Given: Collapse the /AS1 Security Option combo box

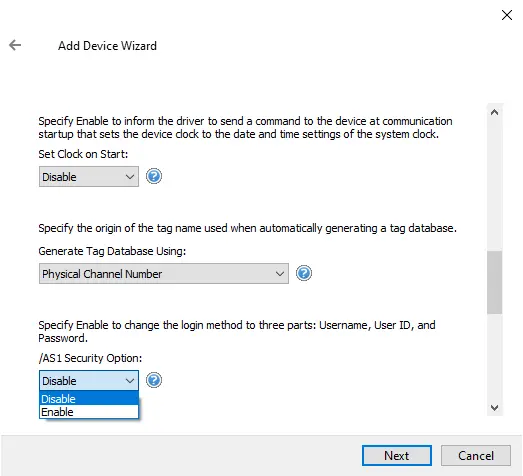Looking at the screenshot, I should pos(89,380).
